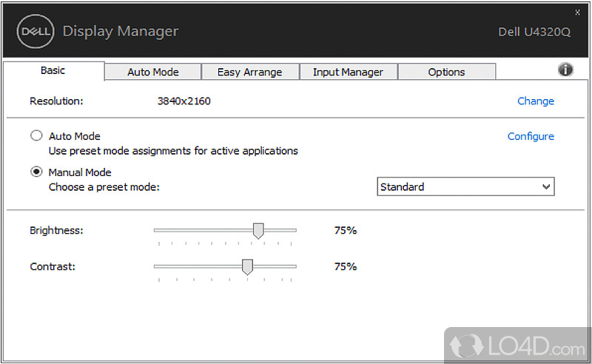Click the Display Manager title text
The image size is (592, 364).
click(x=120, y=31)
